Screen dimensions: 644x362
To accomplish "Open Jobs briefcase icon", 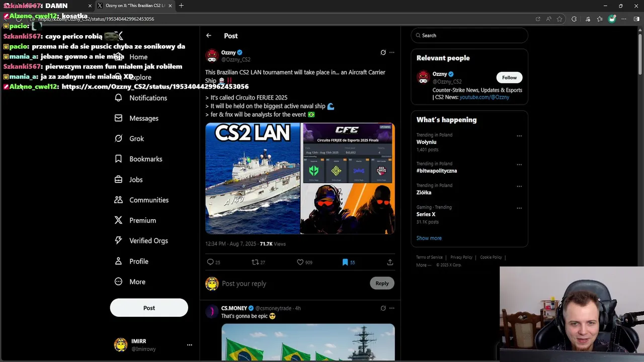I will point(118,179).
